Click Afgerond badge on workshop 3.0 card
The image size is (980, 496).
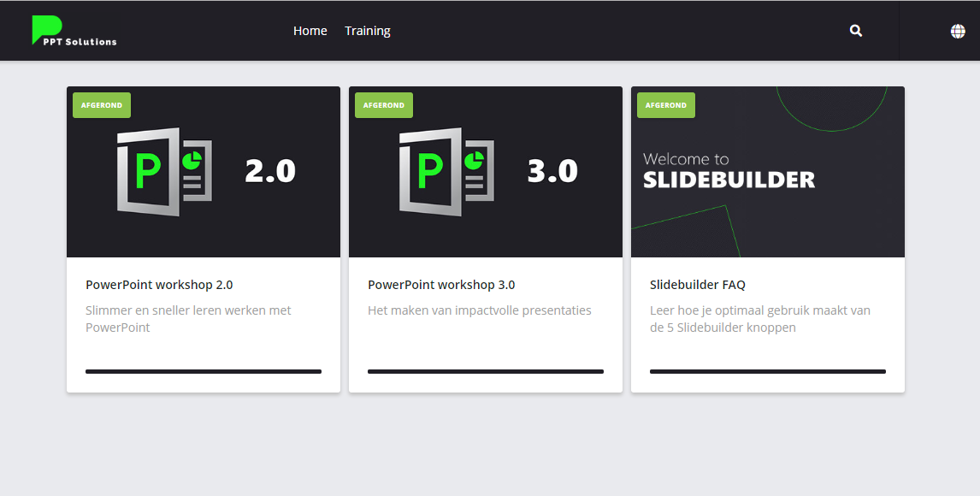(x=384, y=105)
